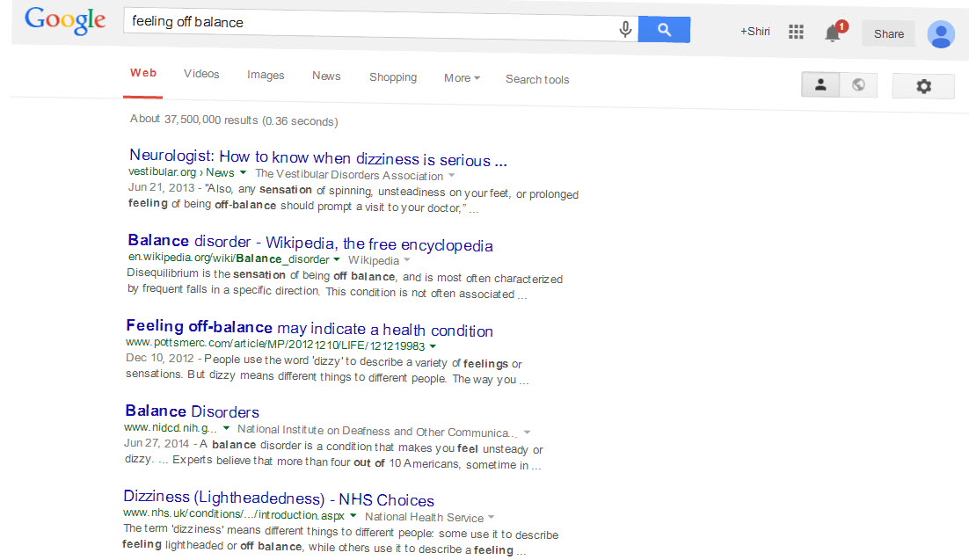This screenshot has width=969, height=560.
Task: Click the blue magnifier search button
Action: point(664,29)
